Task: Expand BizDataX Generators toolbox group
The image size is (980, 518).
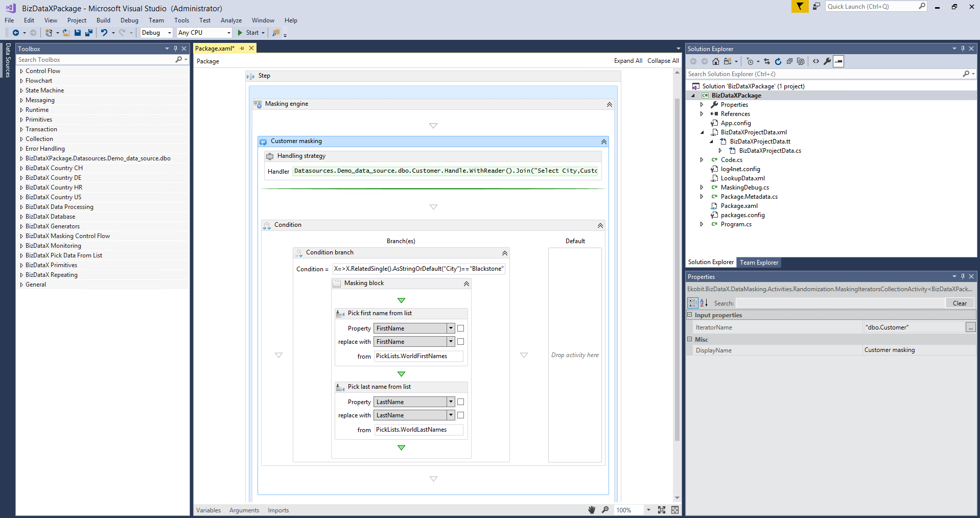Action: (x=21, y=226)
